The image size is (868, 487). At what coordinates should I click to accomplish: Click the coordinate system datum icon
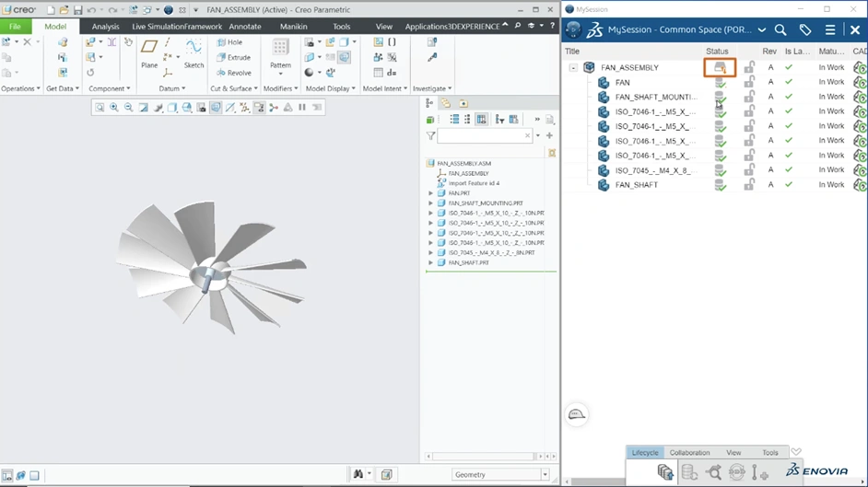coord(168,73)
